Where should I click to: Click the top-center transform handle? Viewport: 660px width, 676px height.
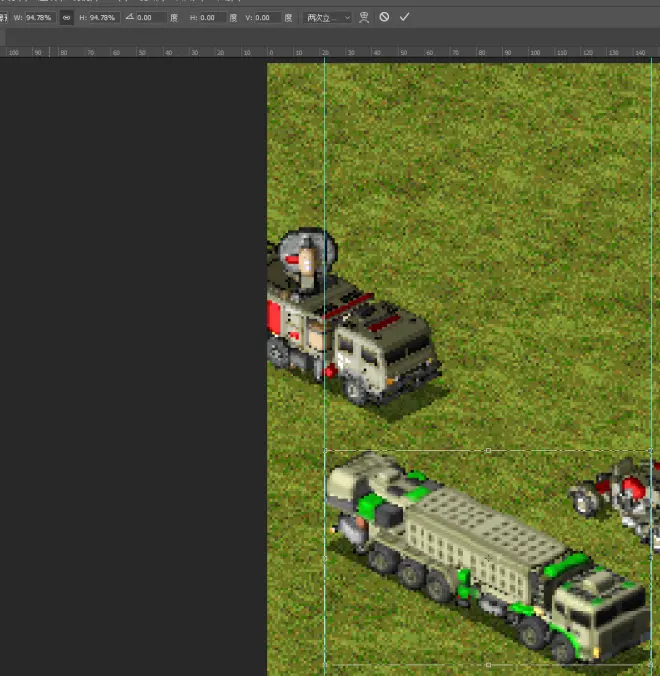(488, 451)
